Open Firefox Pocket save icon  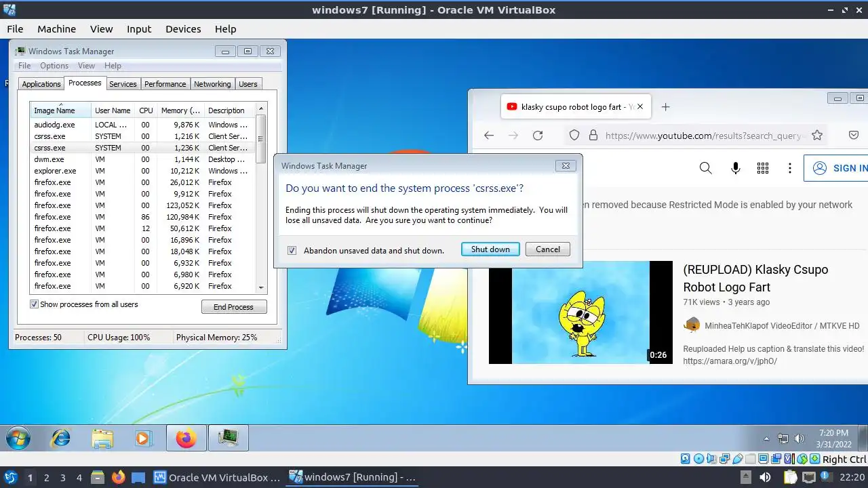tap(854, 136)
